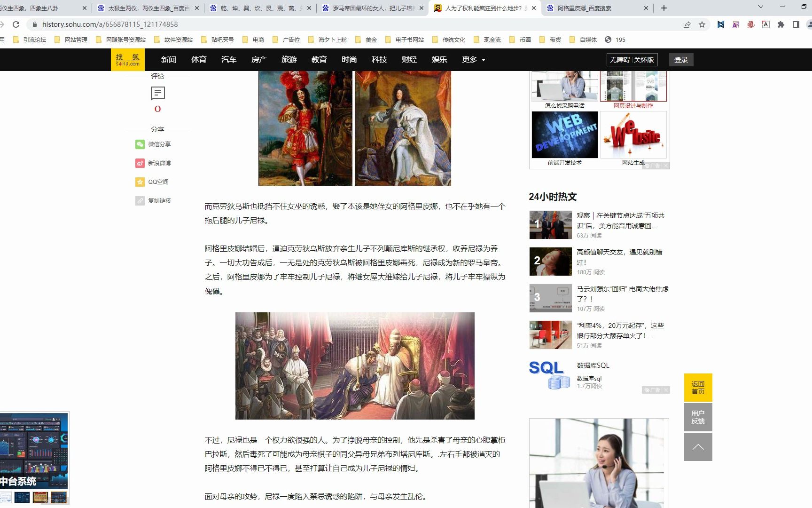Open article 高颜值聊天交友
The width and height of the screenshot is (812, 508).
[x=619, y=257]
